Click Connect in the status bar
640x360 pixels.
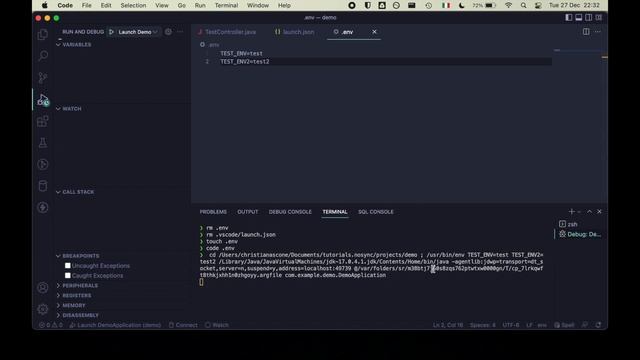tap(183, 325)
